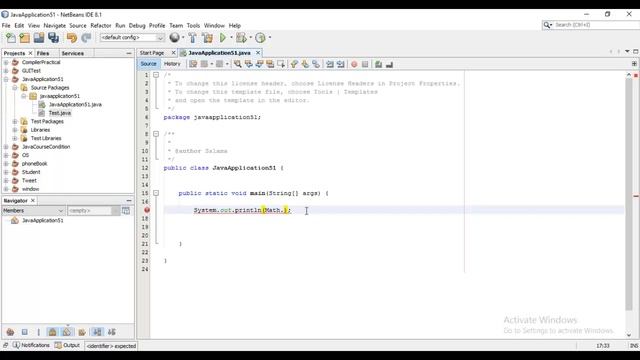Toggle rectangular selection in the editor toolbar
This screenshot has height=360, width=640.
click(281, 64)
